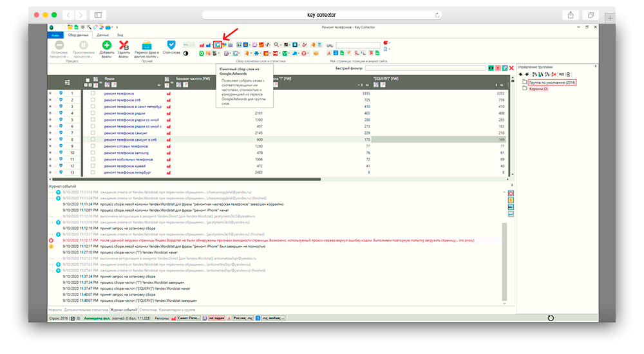Viewport: 644px width, 354px height.
Task: Click into the URL input field
Action: pyautogui.click(x=358, y=45)
